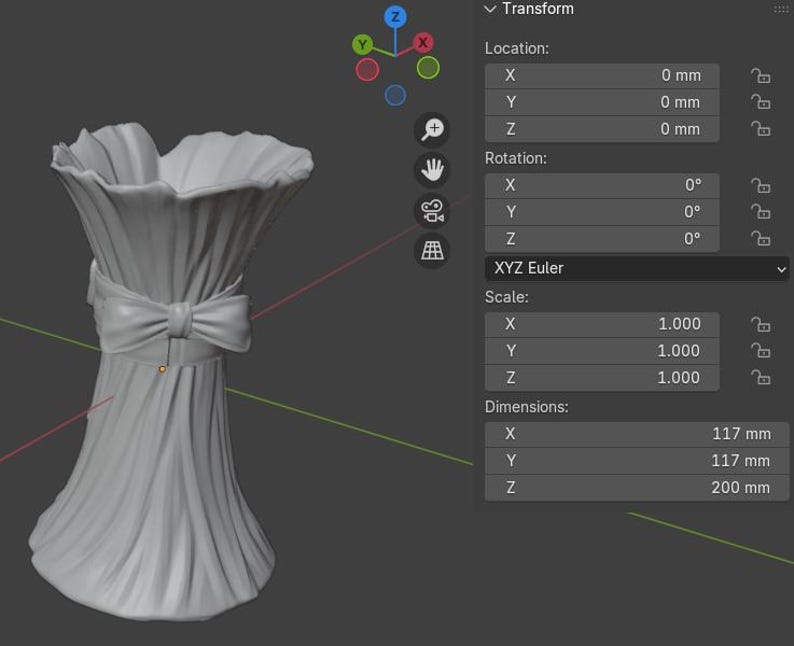794x646 pixels.
Task: Collapse the Transform panel
Action: 490,9
